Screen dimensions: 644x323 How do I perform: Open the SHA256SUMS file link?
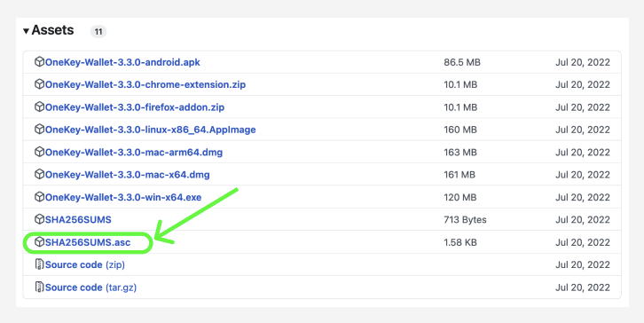point(78,220)
